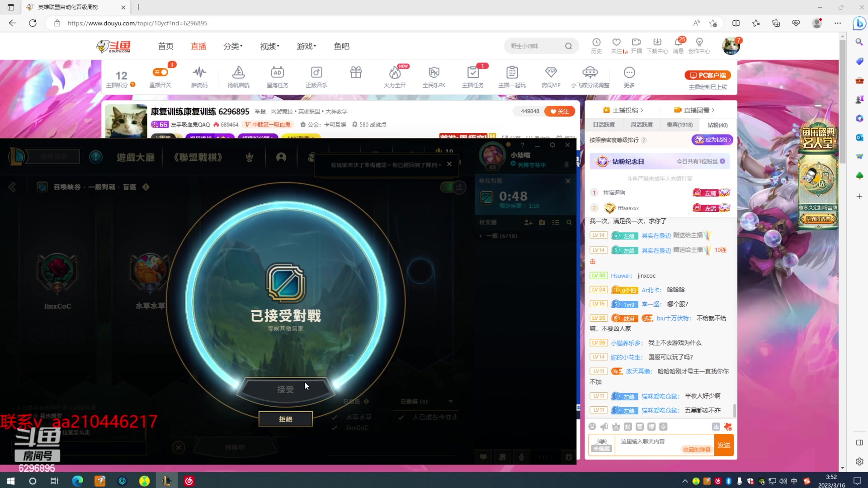Open Microsoft Edge from the taskbar
Viewport: 868px width, 488px height.
(x=78, y=481)
